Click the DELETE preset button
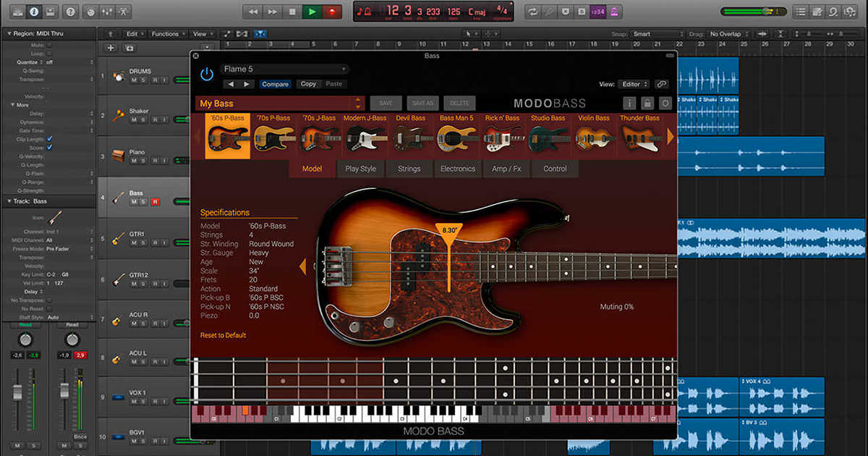Image resolution: width=868 pixels, height=456 pixels. (x=458, y=104)
